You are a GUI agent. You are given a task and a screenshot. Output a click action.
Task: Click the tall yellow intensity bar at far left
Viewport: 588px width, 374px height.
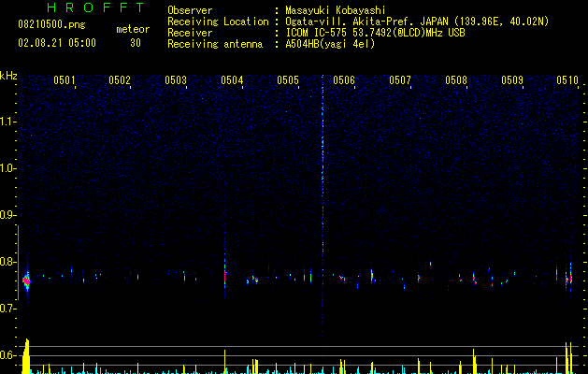(x=26, y=356)
